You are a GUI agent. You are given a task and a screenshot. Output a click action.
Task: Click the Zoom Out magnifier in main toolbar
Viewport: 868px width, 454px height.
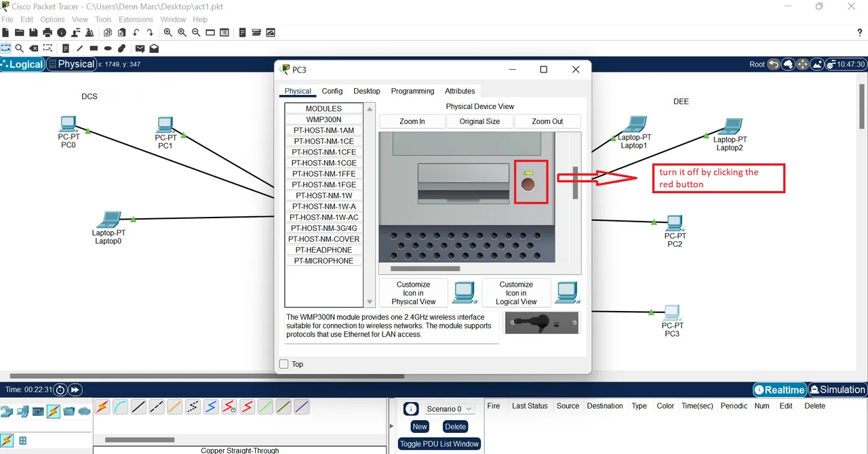click(x=196, y=33)
